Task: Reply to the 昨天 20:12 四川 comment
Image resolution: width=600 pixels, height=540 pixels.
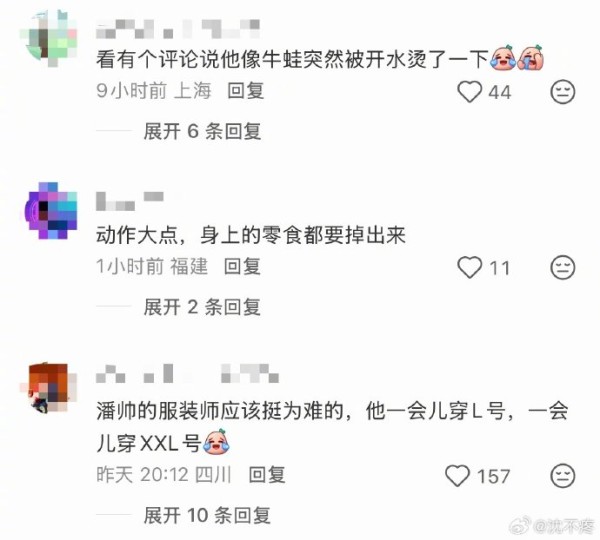Action: 267,475
